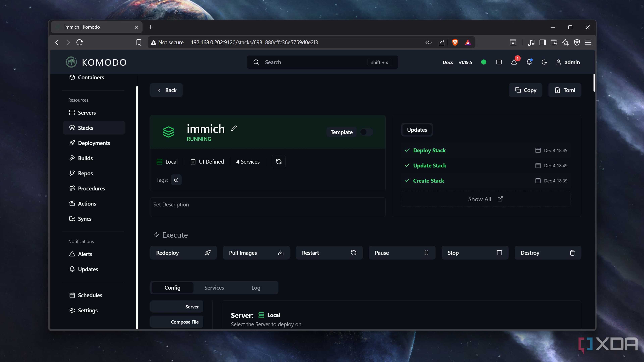The height and width of the screenshot is (362, 644).
Task: Pause the stack with the Pause button
Action: [402, 253]
